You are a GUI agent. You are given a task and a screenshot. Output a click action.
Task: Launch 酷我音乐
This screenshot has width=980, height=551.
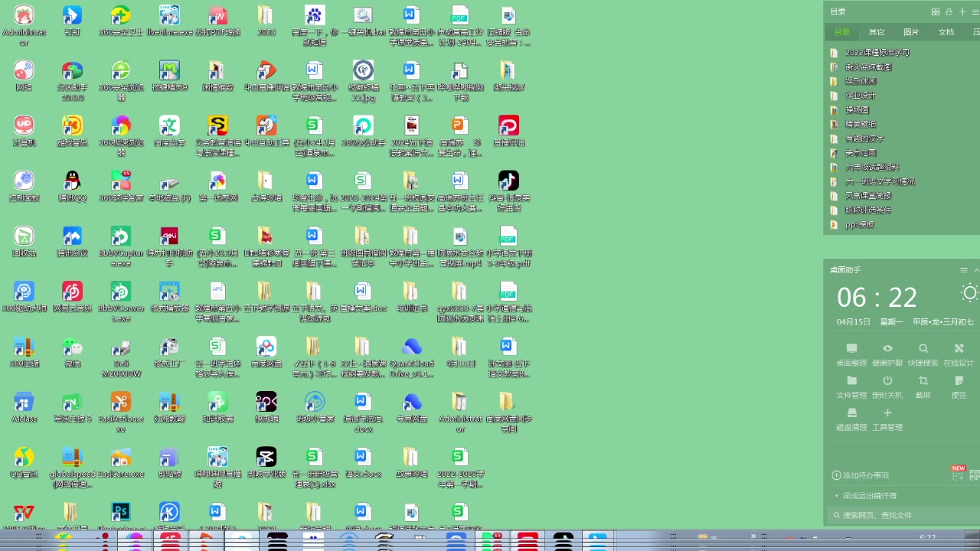click(x=72, y=131)
